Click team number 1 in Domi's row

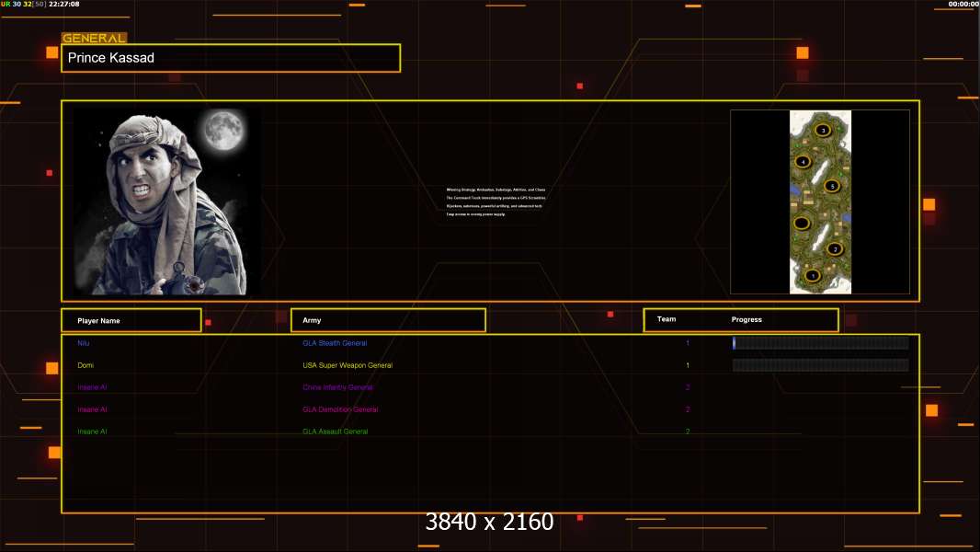(688, 365)
